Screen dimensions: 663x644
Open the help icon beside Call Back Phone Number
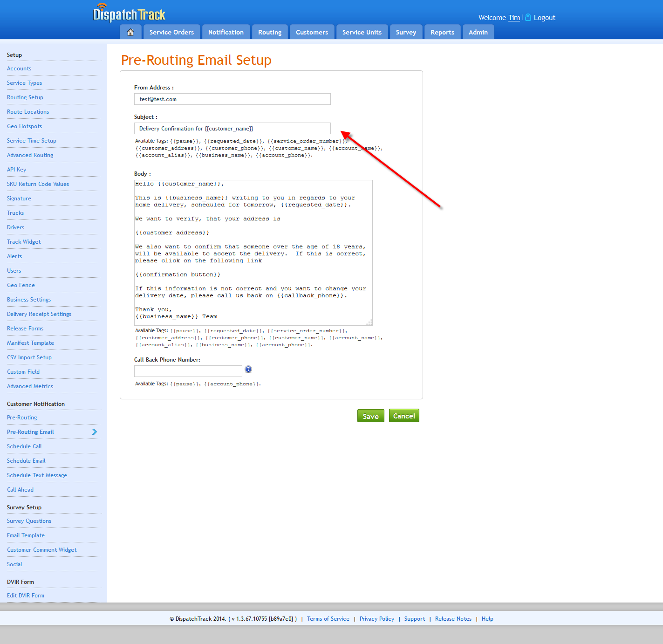[x=248, y=369]
